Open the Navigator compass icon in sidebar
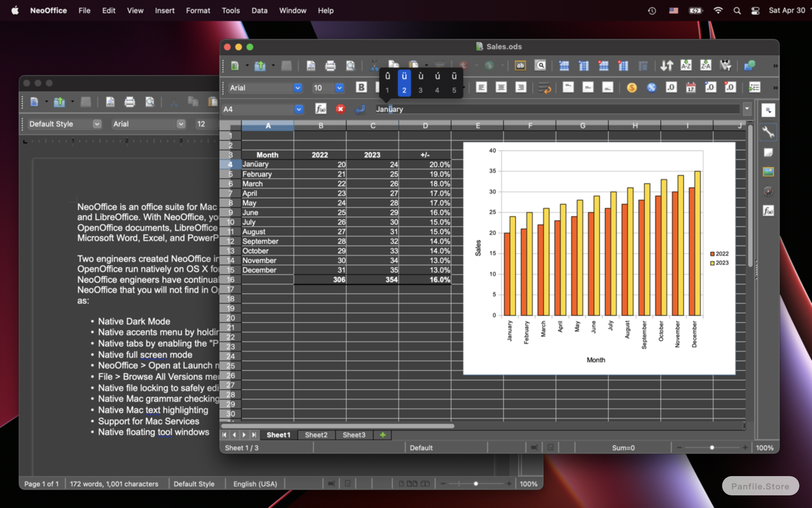This screenshot has height=508, width=812. 768,191
